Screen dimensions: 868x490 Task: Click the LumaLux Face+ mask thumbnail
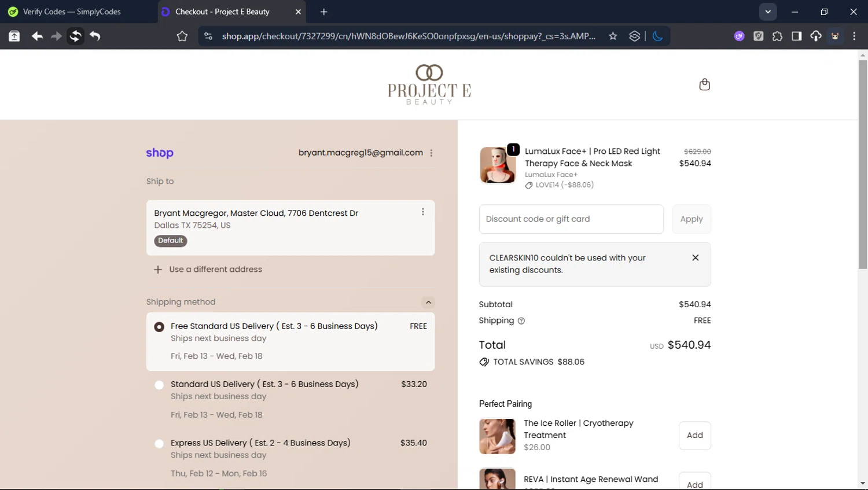pos(498,165)
